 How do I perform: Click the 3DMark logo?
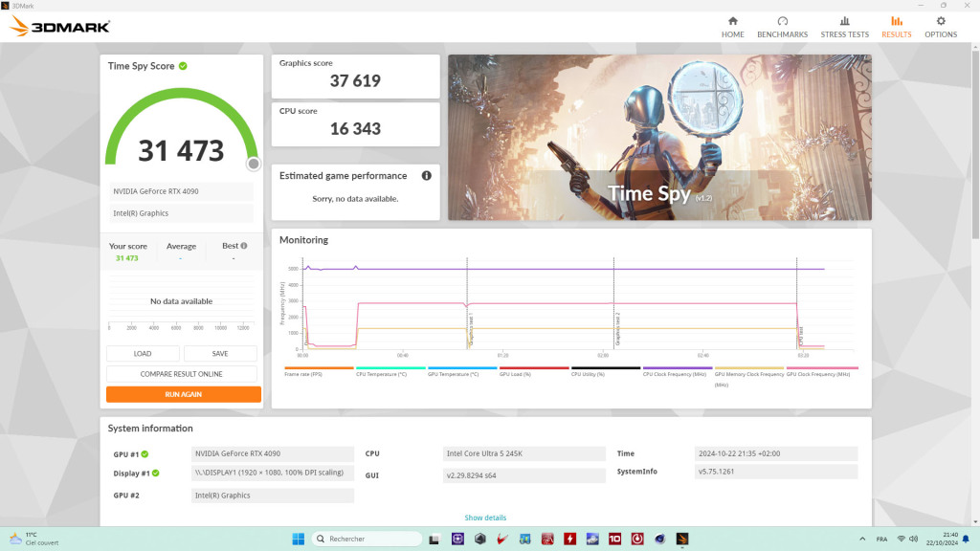(60, 26)
